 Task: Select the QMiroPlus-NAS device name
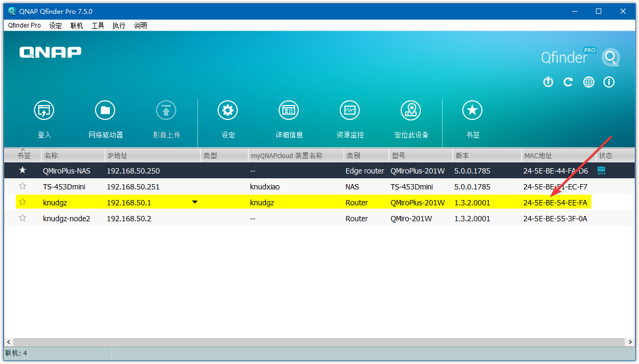tap(67, 171)
